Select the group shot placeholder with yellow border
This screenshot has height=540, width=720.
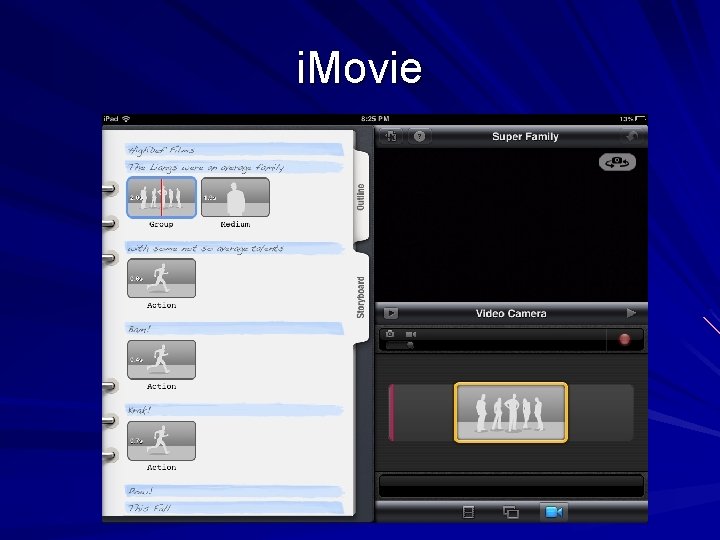click(x=511, y=413)
